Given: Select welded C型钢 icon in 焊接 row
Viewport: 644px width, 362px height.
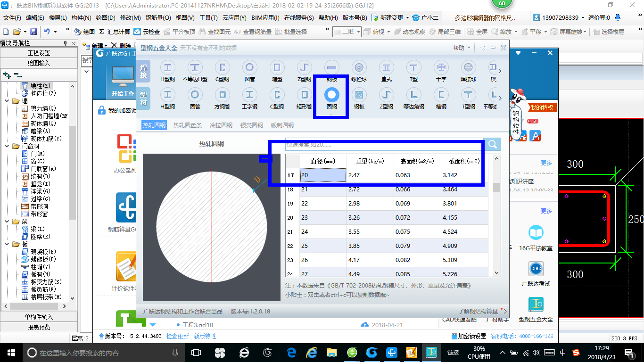Looking at the screenshot, I should pos(222,71).
